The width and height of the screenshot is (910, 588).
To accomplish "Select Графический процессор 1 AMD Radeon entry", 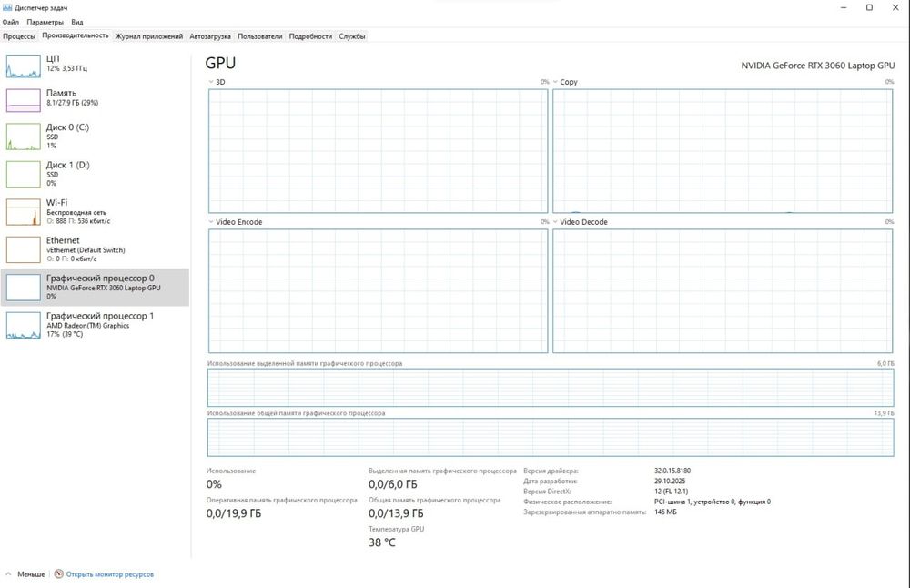I will (95, 324).
